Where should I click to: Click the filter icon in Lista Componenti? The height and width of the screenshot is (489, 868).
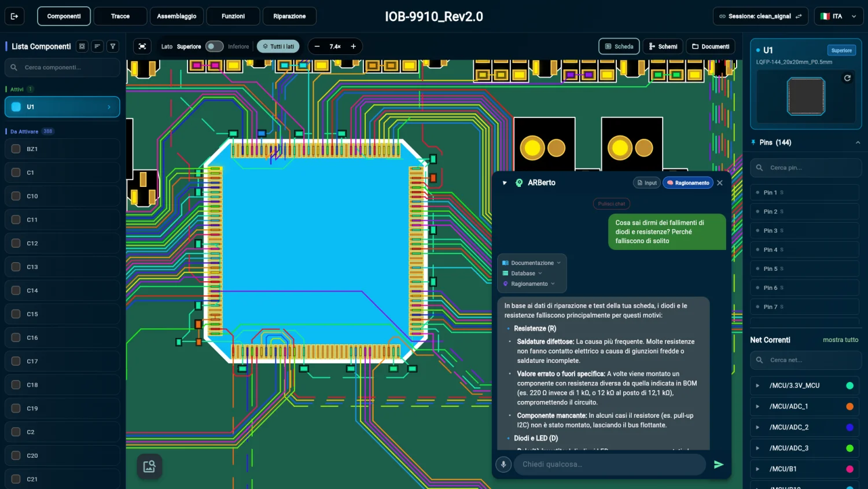point(113,46)
